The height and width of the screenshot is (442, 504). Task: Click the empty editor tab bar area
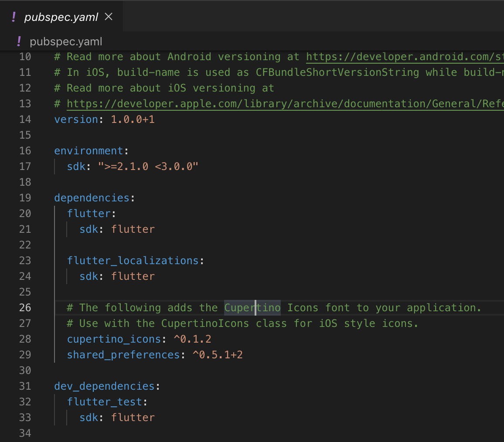click(305, 17)
